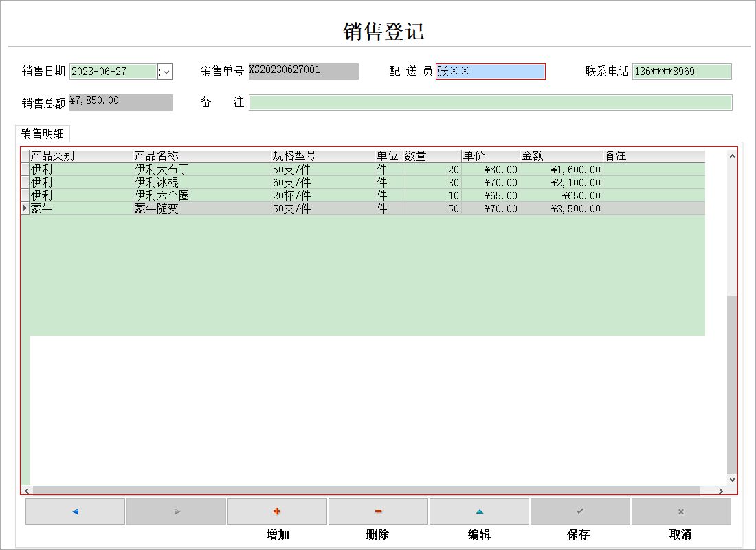Click the 销售日期 field 2023-06-27
This screenshot has height=550, width=756.
pyautogui.click(x=113, y=71)
